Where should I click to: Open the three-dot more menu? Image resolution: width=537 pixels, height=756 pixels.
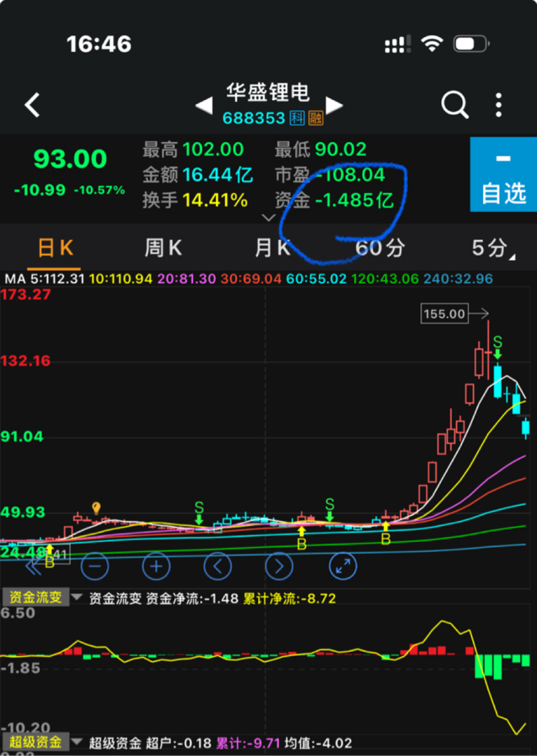coord(499,105)
